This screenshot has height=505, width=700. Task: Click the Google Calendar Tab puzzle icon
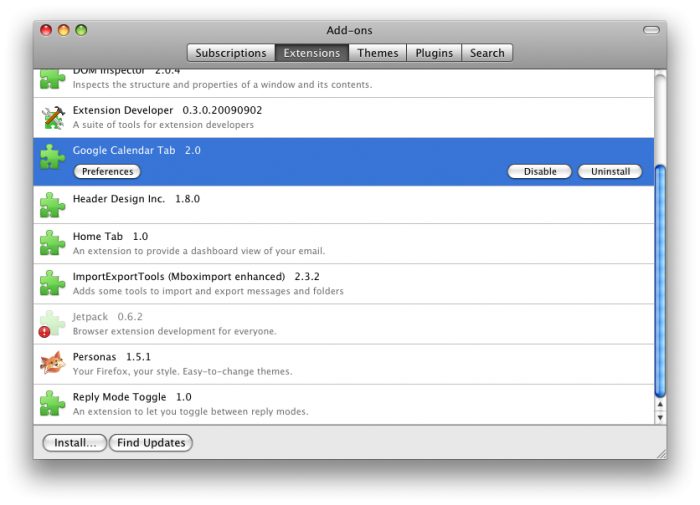pos(52,157)
